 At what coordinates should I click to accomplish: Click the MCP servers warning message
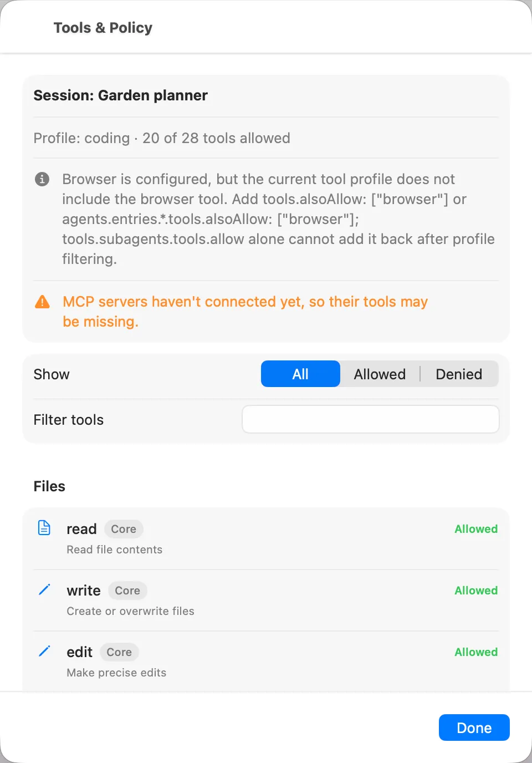tap(245, 312)
